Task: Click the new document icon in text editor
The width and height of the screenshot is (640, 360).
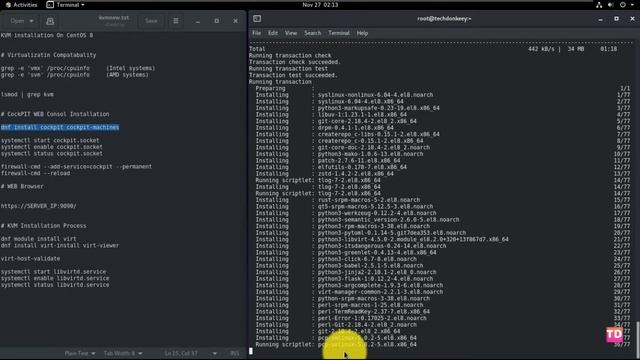Action: 50,21
